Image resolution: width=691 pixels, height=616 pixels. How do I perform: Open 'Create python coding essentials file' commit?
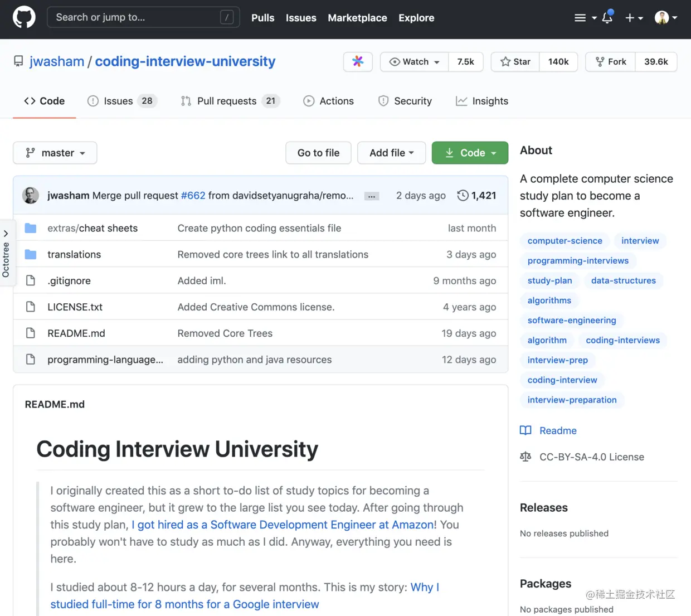tap(259, 228)
